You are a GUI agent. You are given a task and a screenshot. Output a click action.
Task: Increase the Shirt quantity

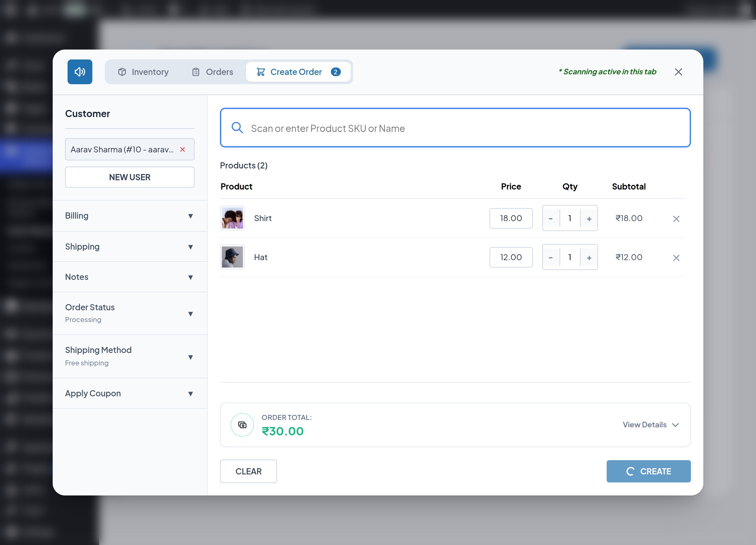pyautogui.click(x=589, y=219)
